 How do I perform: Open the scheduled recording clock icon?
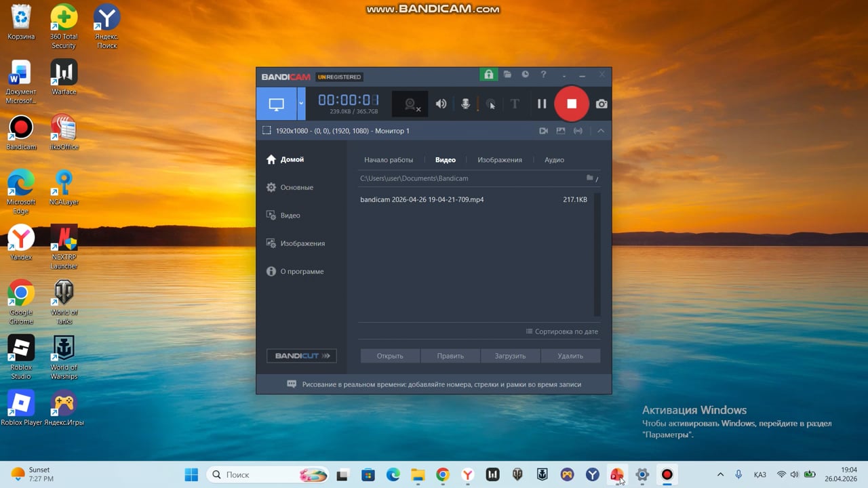[525, 75]
